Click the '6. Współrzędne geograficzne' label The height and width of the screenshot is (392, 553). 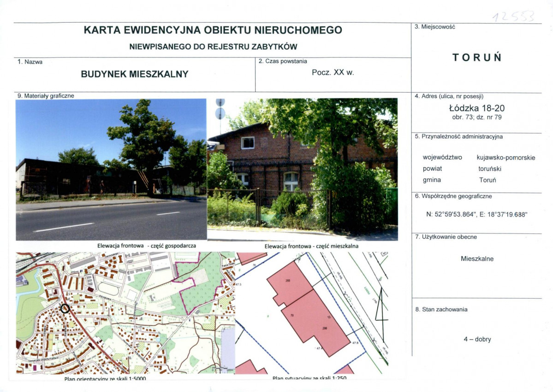click(x=453, y=196)
